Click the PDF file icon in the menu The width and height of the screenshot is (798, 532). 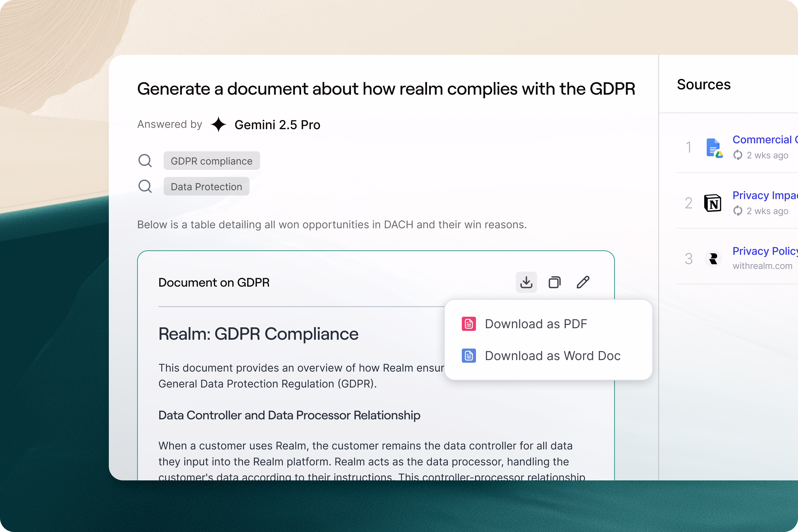(469, 324)
